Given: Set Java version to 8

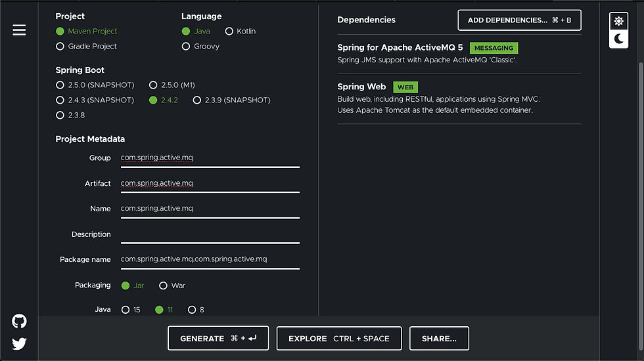Looking at the screenshot, I should [x=196, y=310].
